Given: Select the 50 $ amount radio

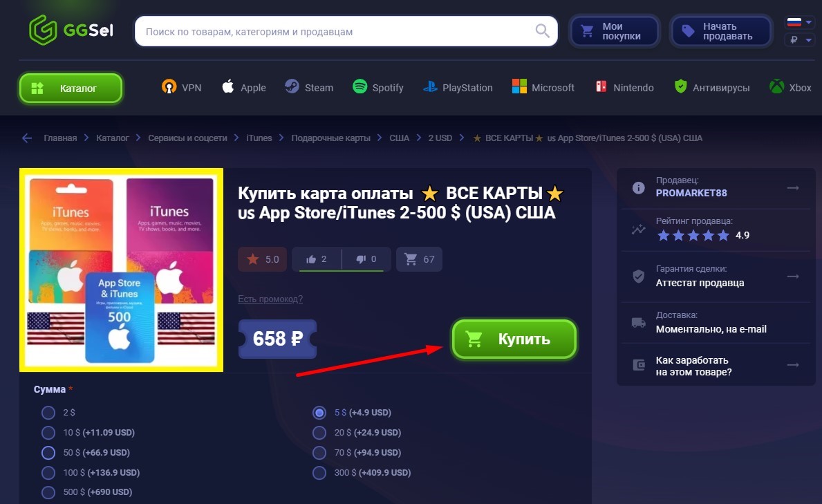Looking at the screenshot, I should point(48,453).
